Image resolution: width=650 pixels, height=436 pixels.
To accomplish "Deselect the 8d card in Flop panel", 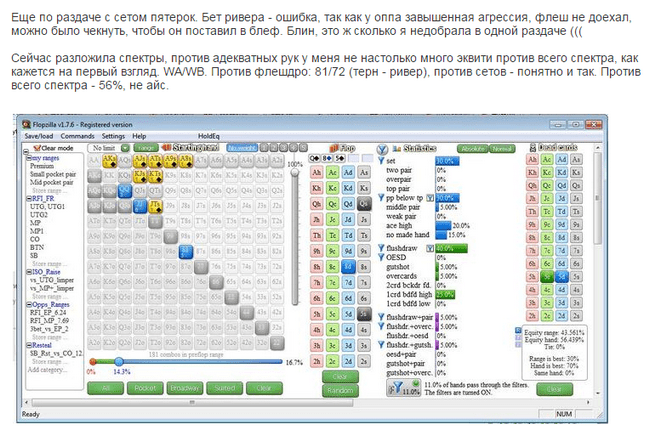I will 348,267.
